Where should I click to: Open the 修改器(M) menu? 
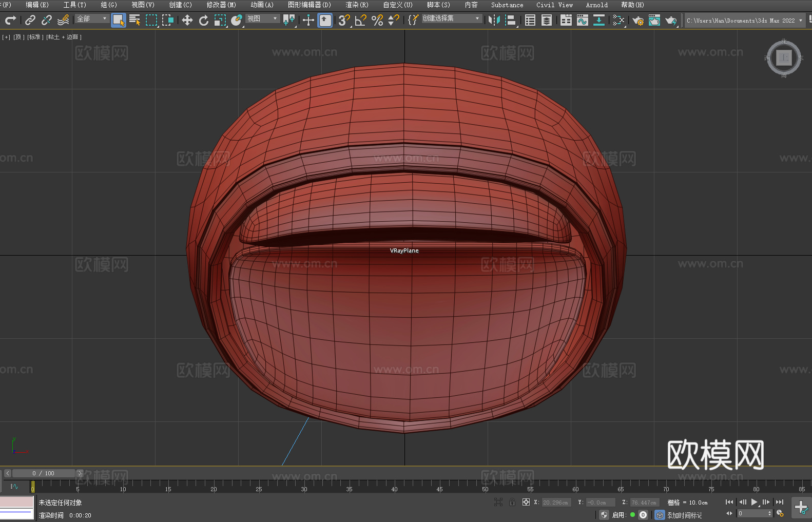221,5
